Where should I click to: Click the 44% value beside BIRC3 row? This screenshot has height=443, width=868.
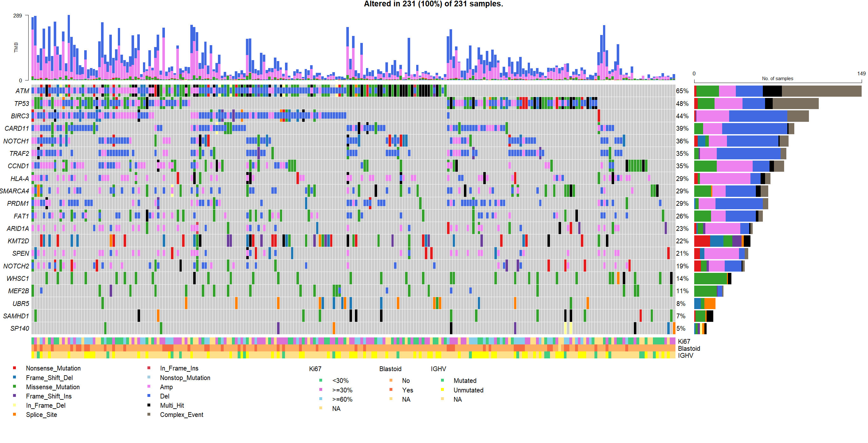682,116
